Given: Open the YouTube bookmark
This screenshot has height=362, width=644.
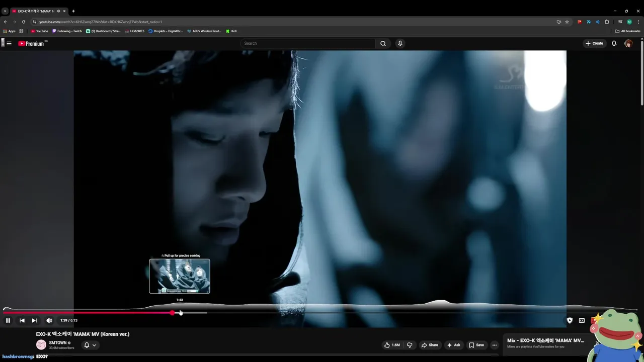Looking at the screenshot, I should tap(40, 31).
